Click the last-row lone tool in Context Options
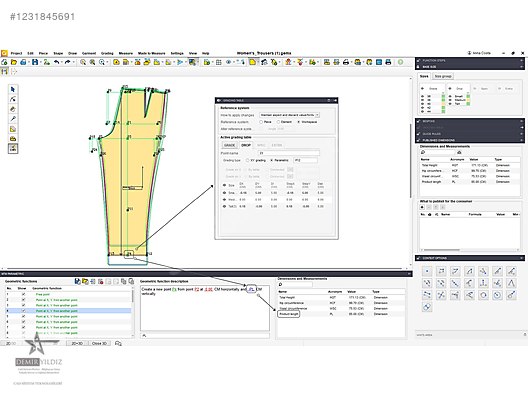The width and height of the screenshot is (528, 396). tap(427, 307)
